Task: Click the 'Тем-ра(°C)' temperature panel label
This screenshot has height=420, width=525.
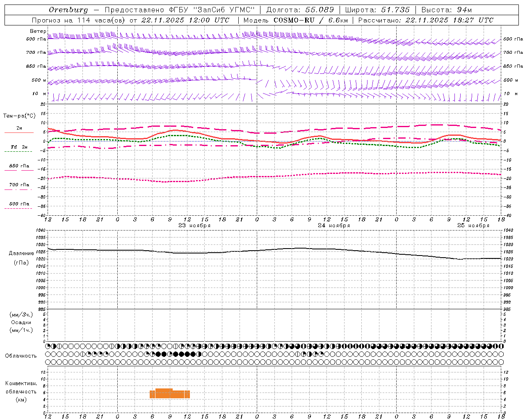Action: (19, 116)
